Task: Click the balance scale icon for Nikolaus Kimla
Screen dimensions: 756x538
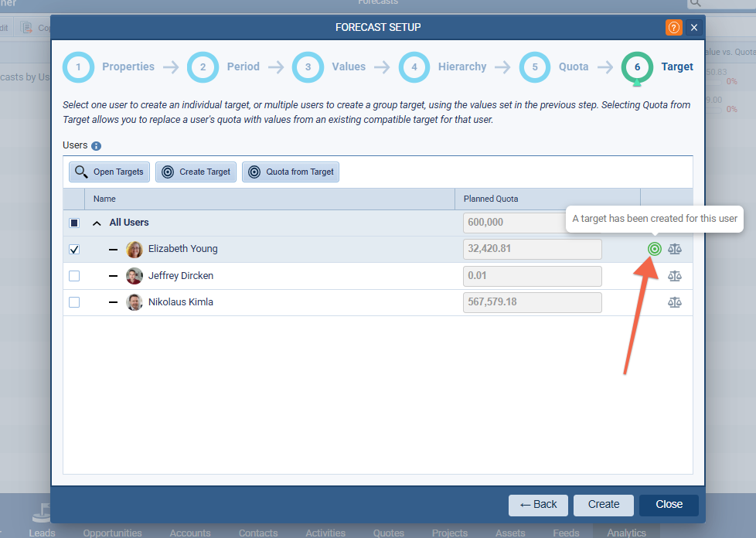Action: point(675,302)
